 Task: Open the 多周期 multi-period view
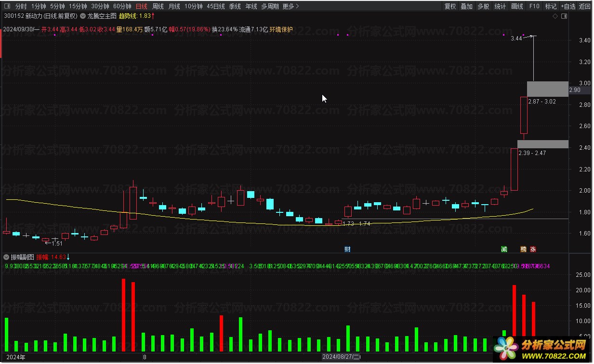pos(270,6)
